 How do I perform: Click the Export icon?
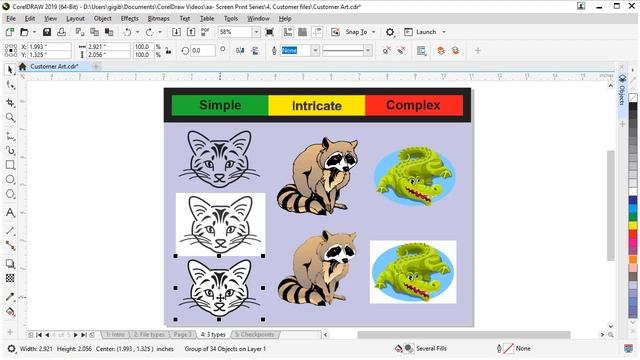point(191,32)
